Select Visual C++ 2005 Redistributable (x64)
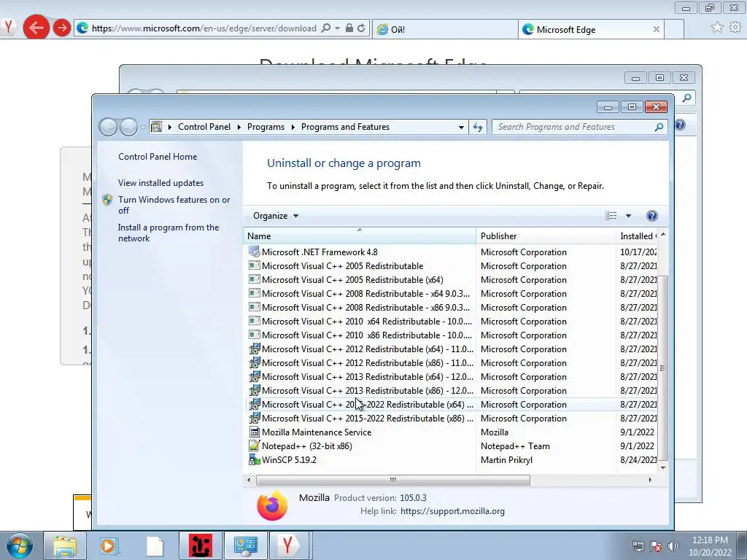The image size is (747, 560). click(452, 279)
